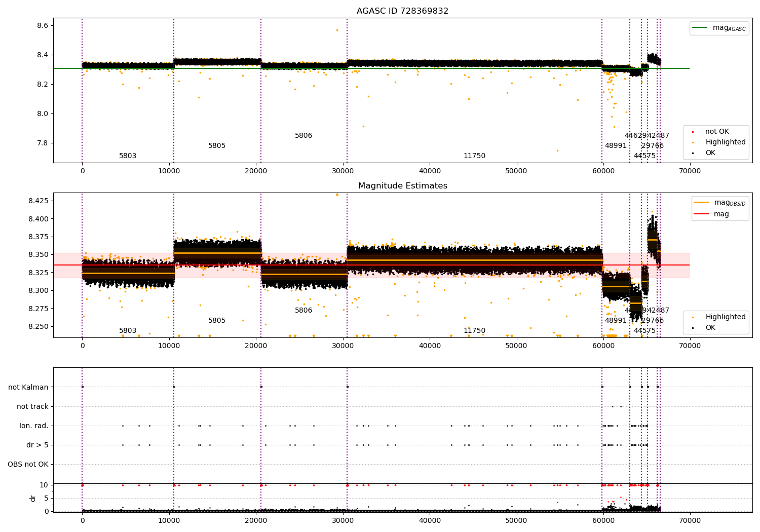Click the 8.6 y-axis tick in top plot
760x532 pixels.
43,25
